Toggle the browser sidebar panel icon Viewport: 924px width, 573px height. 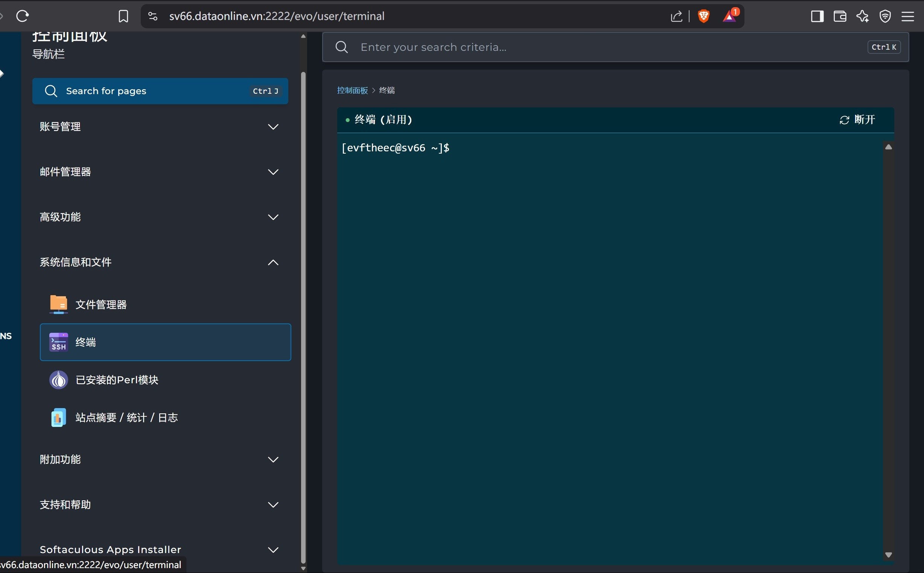point(817,16)
